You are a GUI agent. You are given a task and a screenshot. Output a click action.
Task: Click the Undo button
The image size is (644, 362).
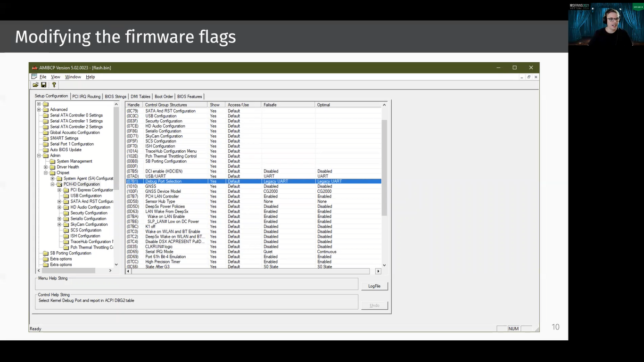[374, 305]
